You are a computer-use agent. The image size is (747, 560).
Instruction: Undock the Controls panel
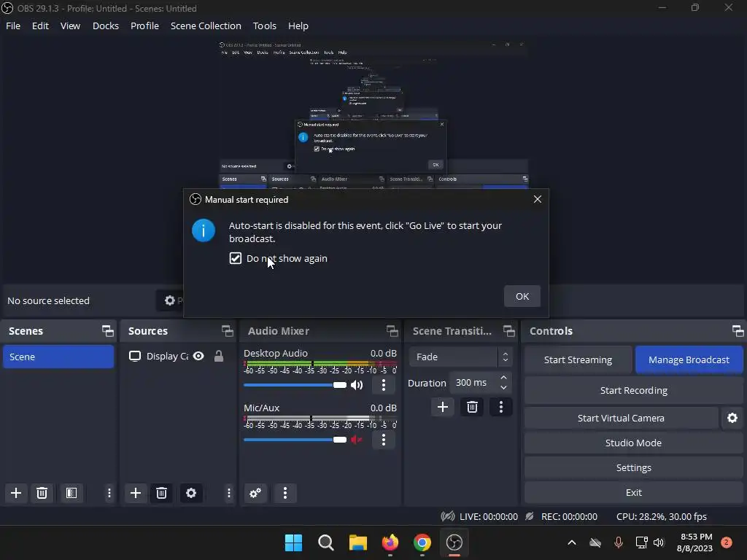point(738,331)
